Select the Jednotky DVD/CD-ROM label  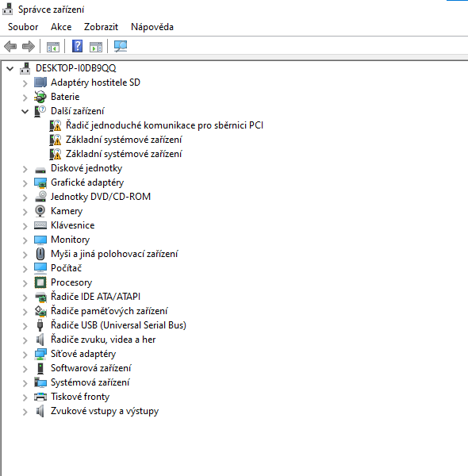pos(101,197)
